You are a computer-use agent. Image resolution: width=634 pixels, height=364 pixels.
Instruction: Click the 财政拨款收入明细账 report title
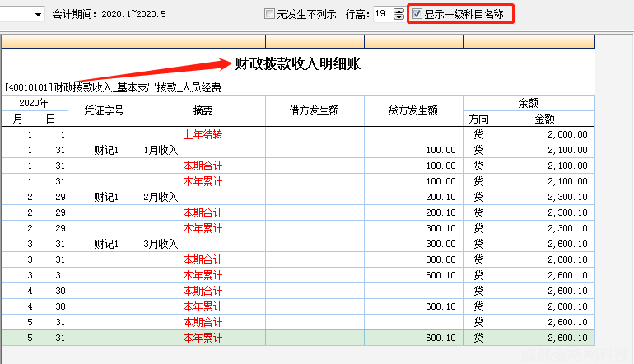pos(297,63)
